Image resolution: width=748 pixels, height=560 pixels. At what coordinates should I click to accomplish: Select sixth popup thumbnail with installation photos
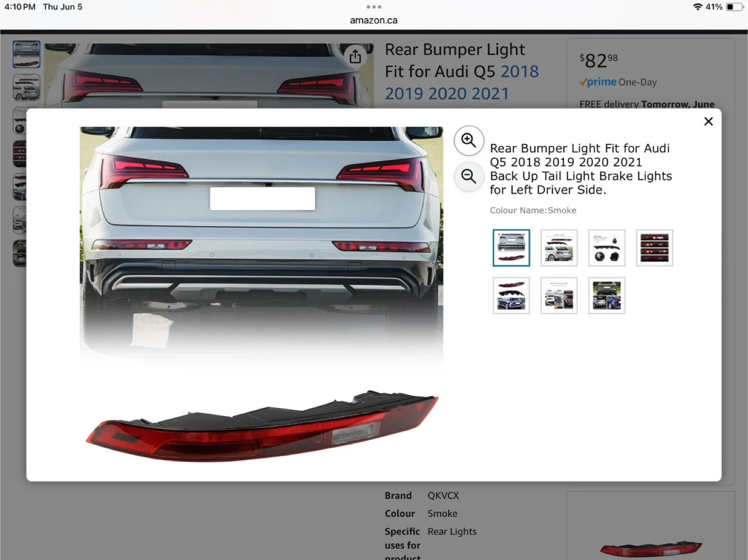point(559,295)
